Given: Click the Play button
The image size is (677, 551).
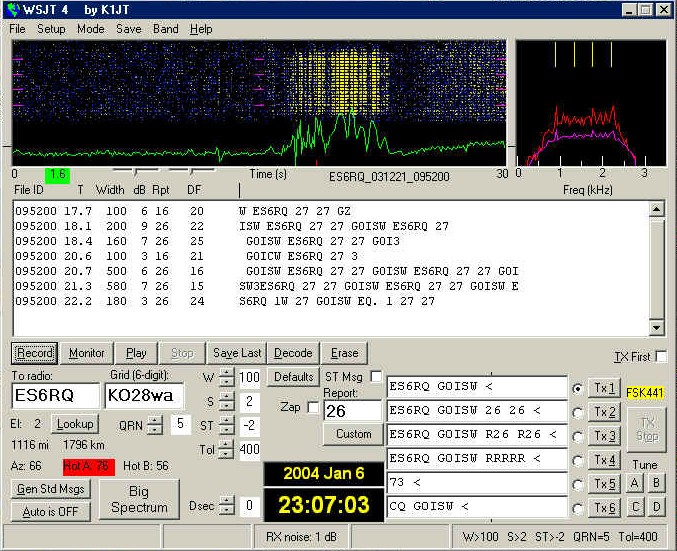Looking at the screenshot, I should pos(136,353).
